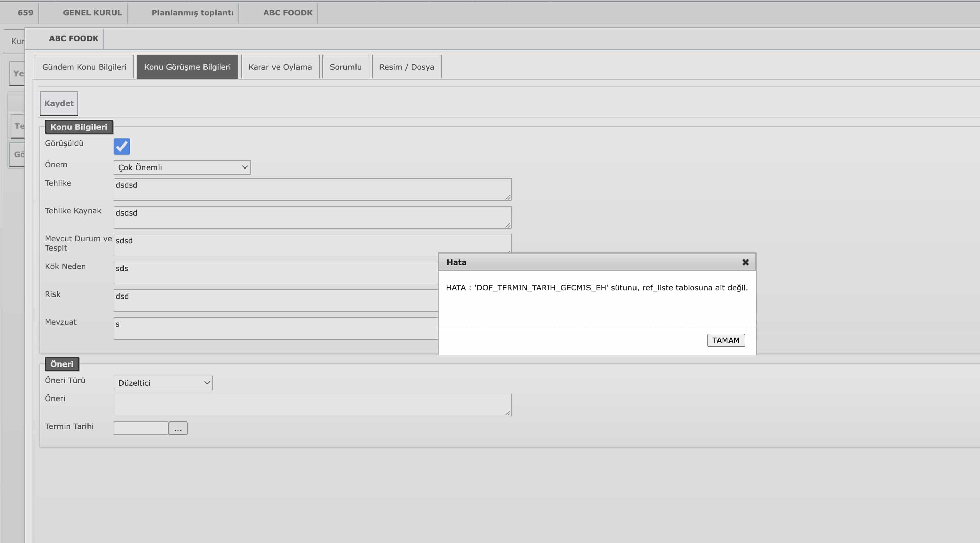980x543 pixels.
Task: Click TAMAM to dismiss the error
Action: (725, 340)
